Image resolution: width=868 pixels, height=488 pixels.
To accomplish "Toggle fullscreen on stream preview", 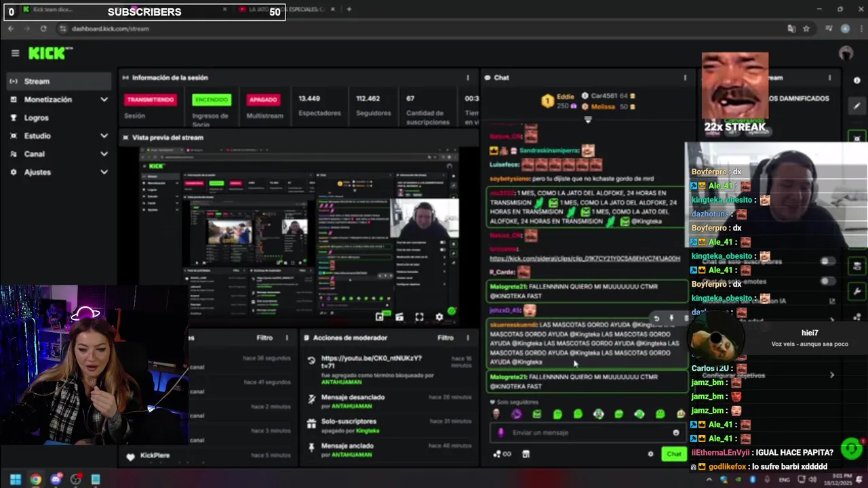I will pyautogui.click(x=419, y=317).
